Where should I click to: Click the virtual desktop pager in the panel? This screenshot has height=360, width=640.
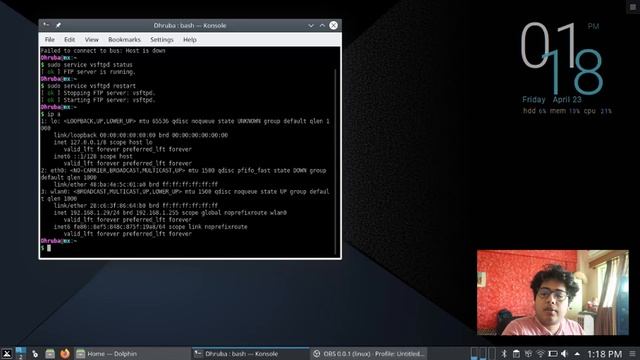pyautogui.click(x=483, y=353)
